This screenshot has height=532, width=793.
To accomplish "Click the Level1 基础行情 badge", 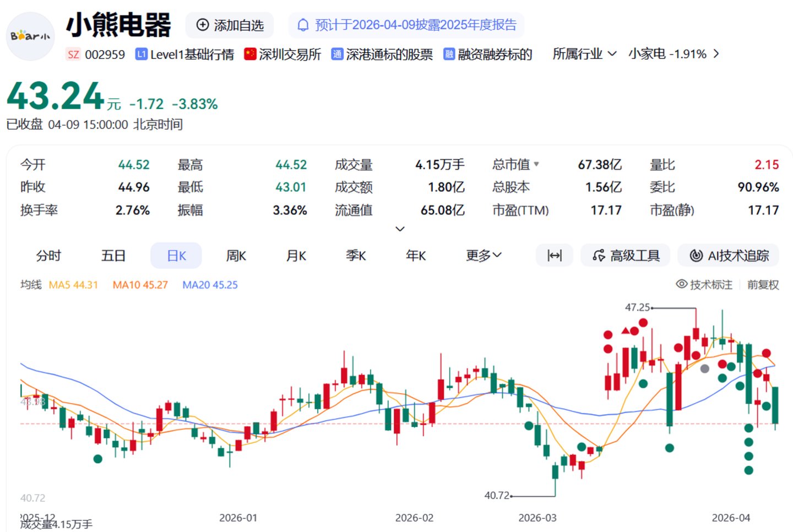I will (x=185, y=54).
